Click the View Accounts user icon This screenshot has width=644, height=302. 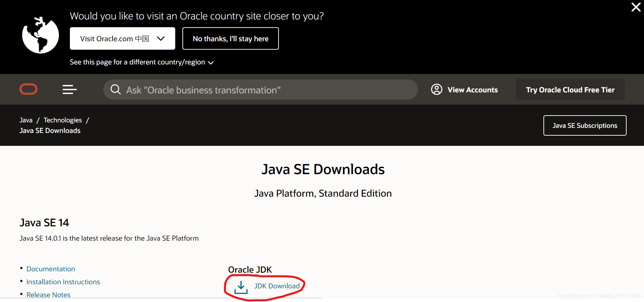point(437,90)
